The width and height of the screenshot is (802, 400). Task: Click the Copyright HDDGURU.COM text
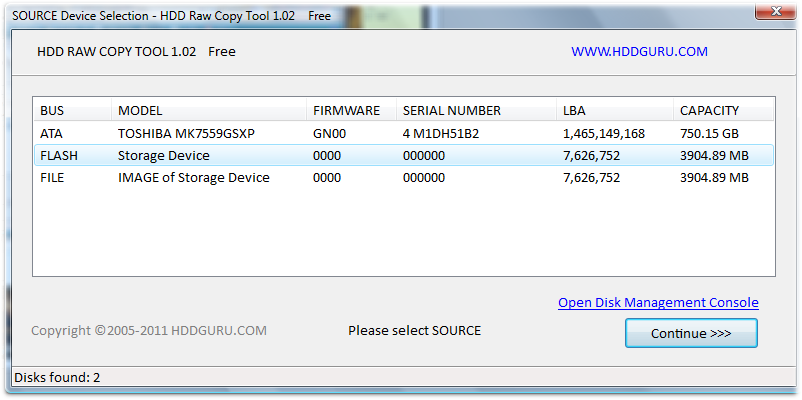(149, 331)
